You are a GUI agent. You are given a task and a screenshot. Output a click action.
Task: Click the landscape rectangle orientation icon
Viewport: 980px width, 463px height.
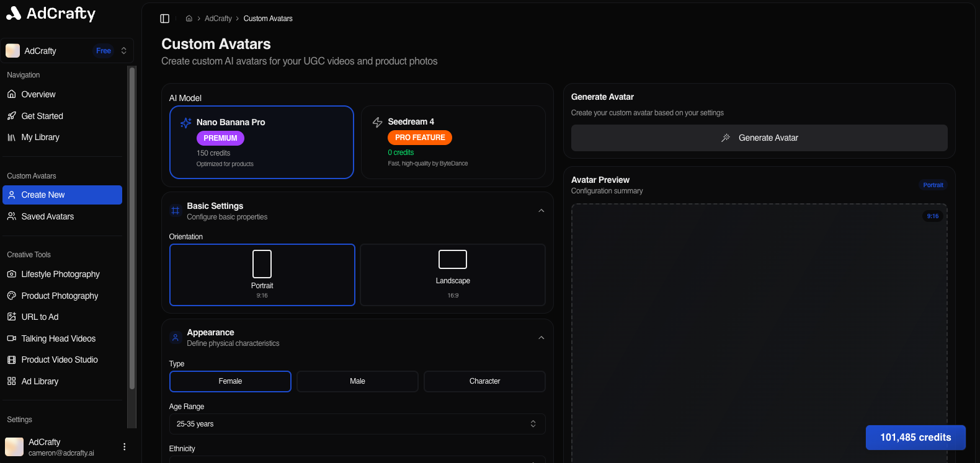453,259
